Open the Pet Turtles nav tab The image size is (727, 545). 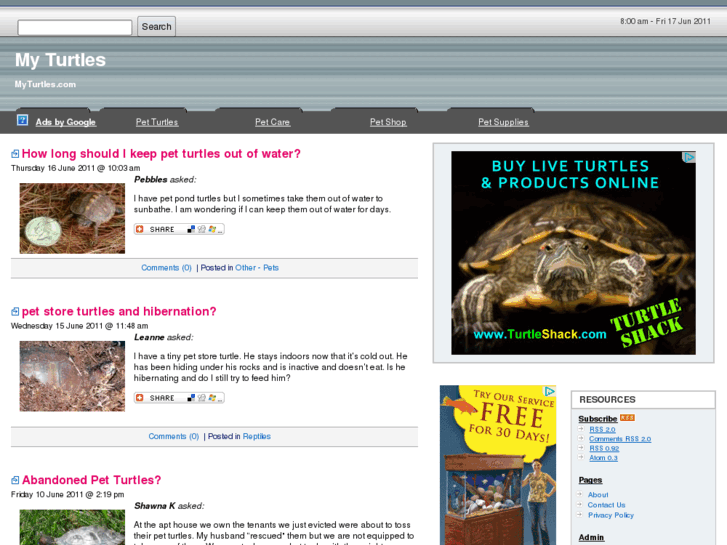click(x=157, y=122)
